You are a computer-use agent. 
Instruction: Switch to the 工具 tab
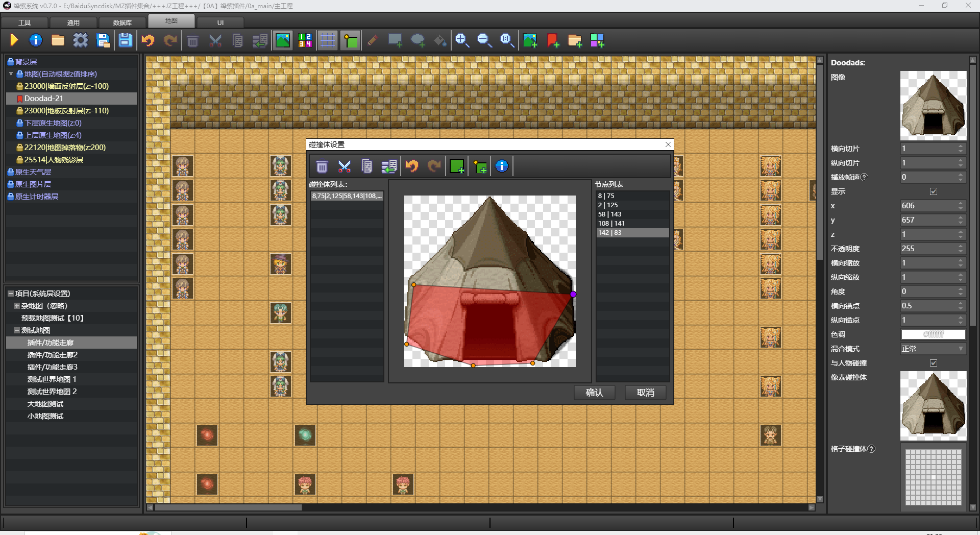[x=24, y=22]
